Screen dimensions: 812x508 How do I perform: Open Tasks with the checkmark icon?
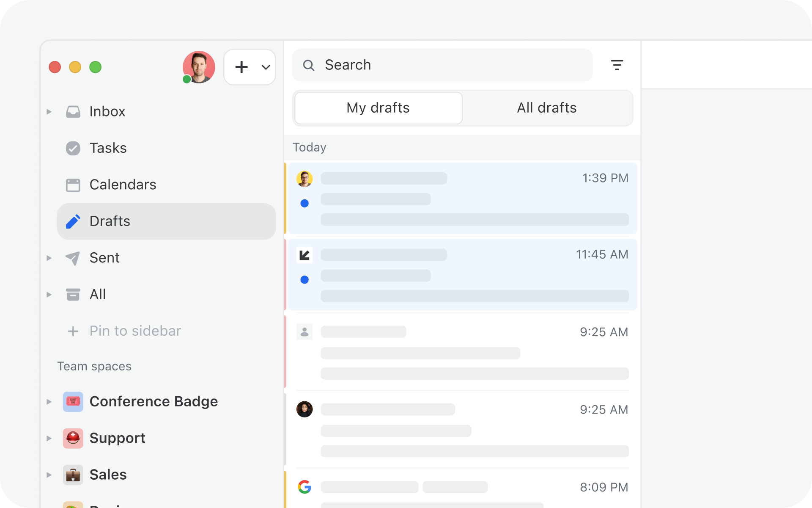pyautogui.click(x=73, y=148)
